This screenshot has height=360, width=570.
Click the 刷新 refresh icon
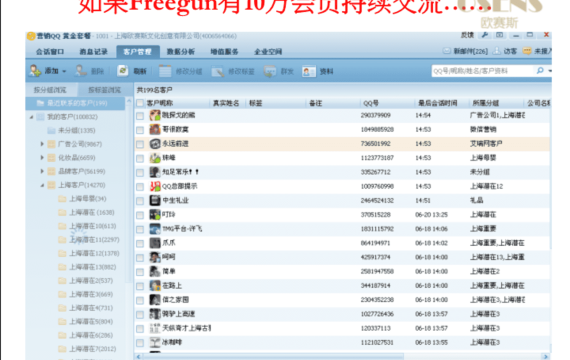point(123,71)
